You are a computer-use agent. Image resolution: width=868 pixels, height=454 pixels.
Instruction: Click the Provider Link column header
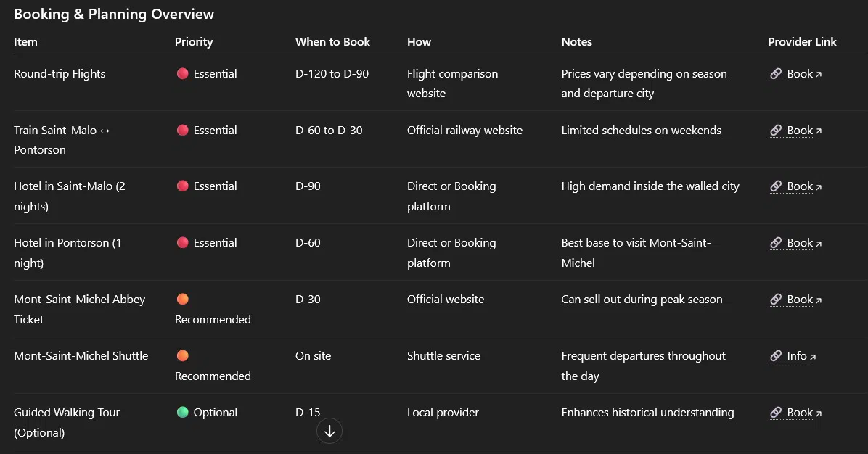802,41
